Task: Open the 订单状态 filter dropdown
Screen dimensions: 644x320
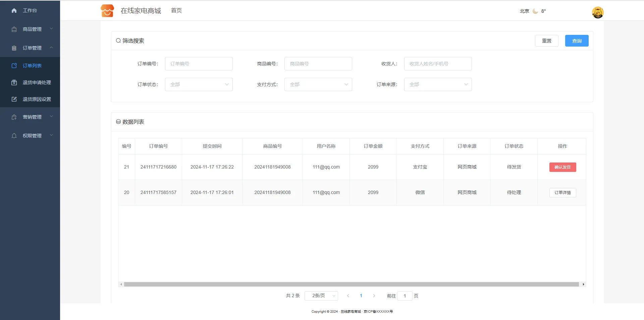Action: point(199,84)
